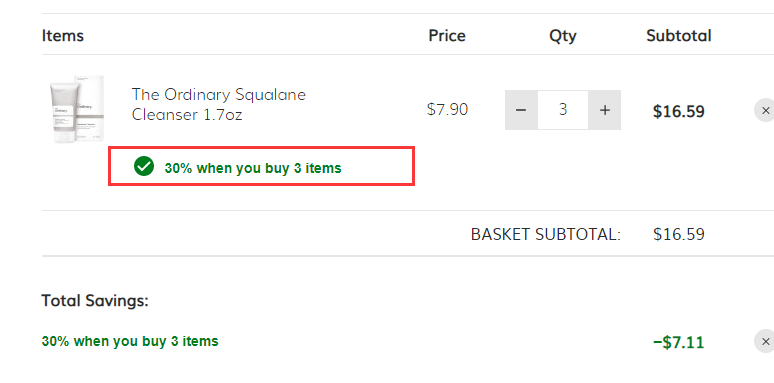Click the Price column header
This screenshot has height=383, width=774.
(447, 36)
